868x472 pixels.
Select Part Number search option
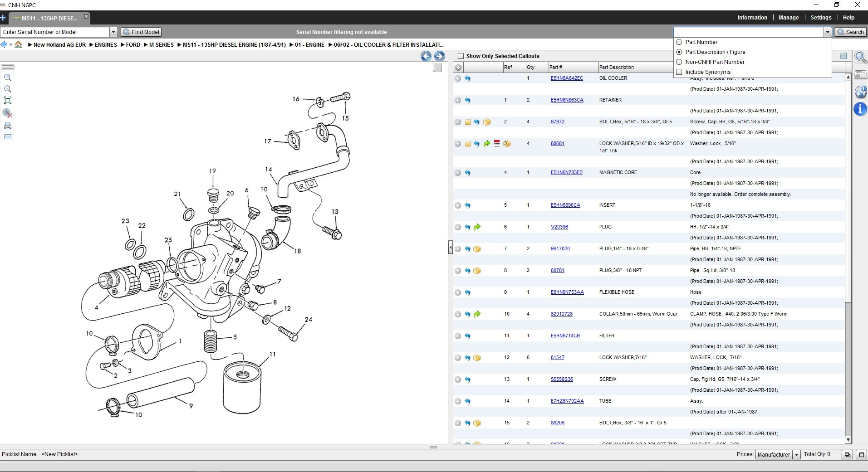tap(679, 42)
